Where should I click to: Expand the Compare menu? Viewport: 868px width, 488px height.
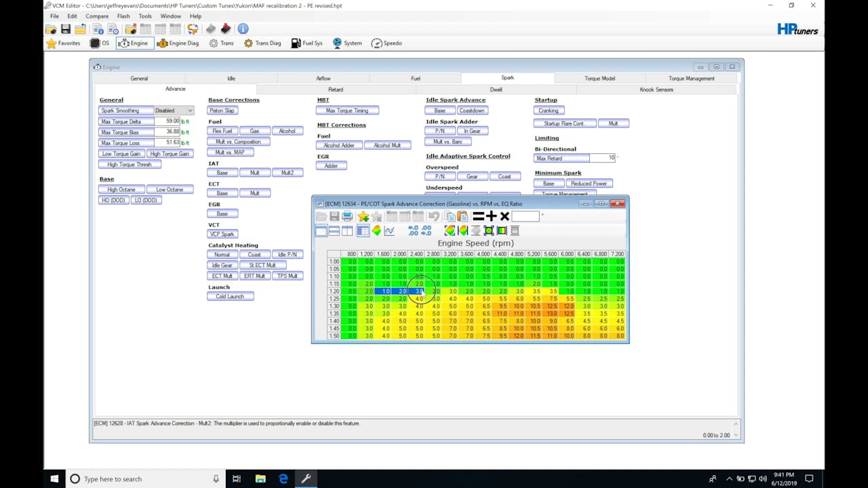97,16
